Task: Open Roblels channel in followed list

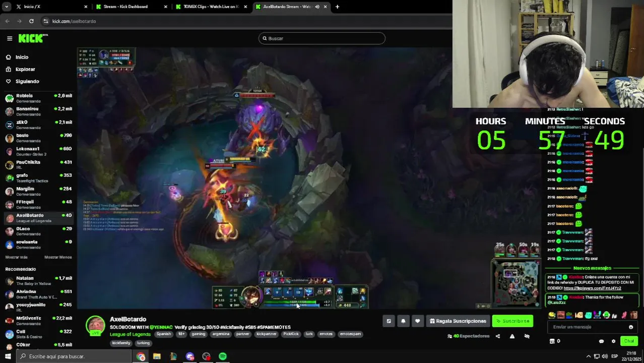Action: (38, 98)
